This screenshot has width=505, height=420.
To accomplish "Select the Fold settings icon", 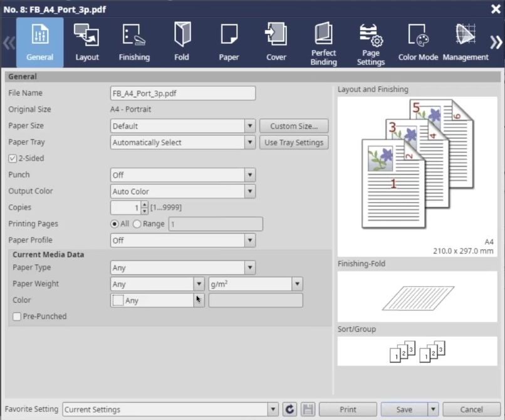I will tap(182, 42).
